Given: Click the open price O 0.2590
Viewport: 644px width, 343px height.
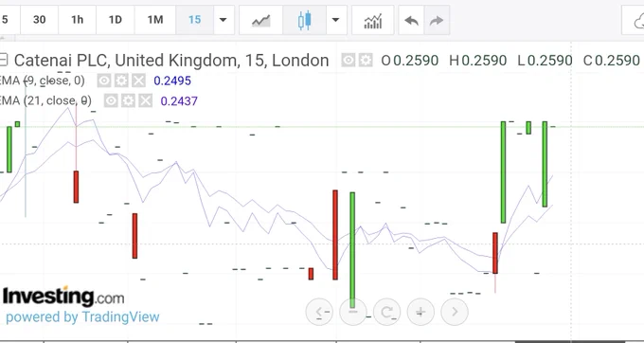Looking at the screenshot, I should (x=410, y=61).
